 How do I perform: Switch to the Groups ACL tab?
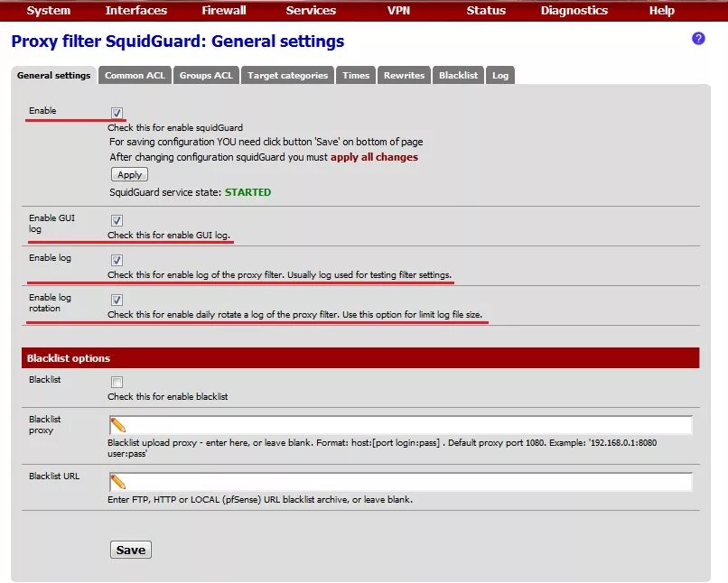[x=206, y=75]
